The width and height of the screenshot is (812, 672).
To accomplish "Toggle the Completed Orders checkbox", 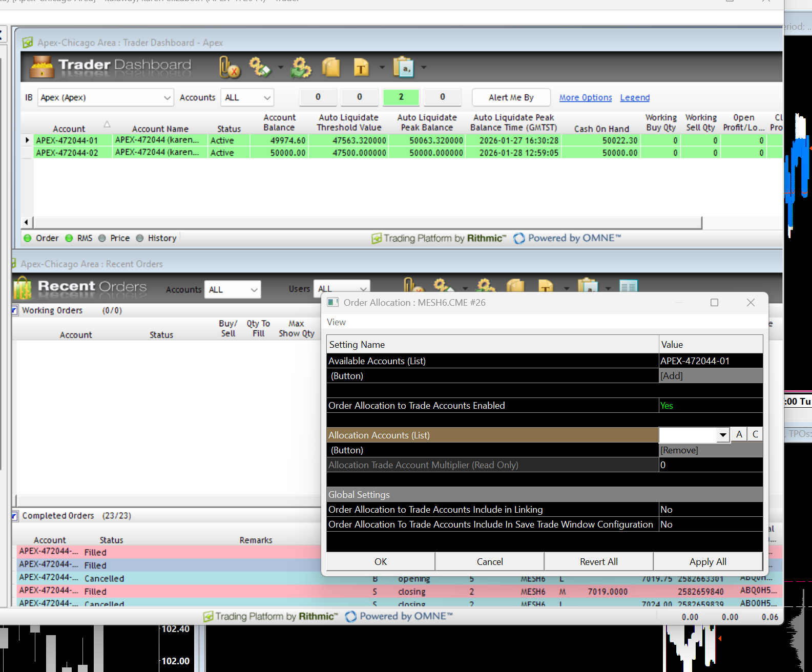I will click(15, 516).
